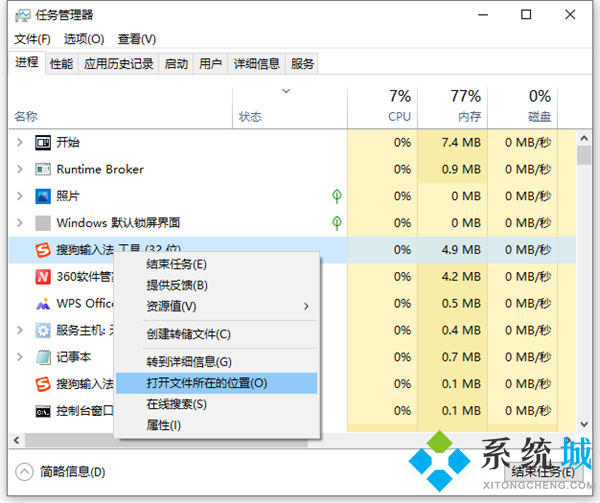Switch to the 详细信息 tab
The height and width of the screenshot is (503, 600).
point(256,63)
